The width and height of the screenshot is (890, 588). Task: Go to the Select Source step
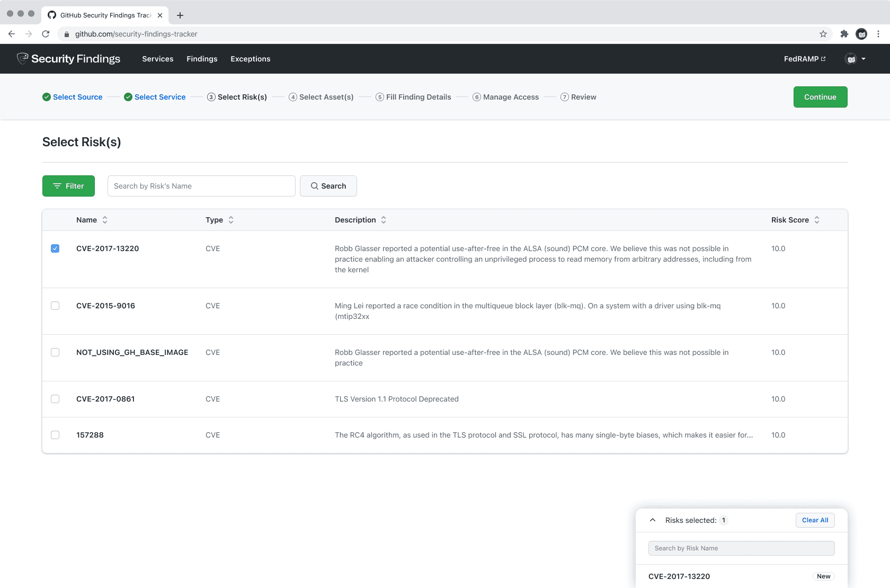pyautogui.click(x=73, y=97)
